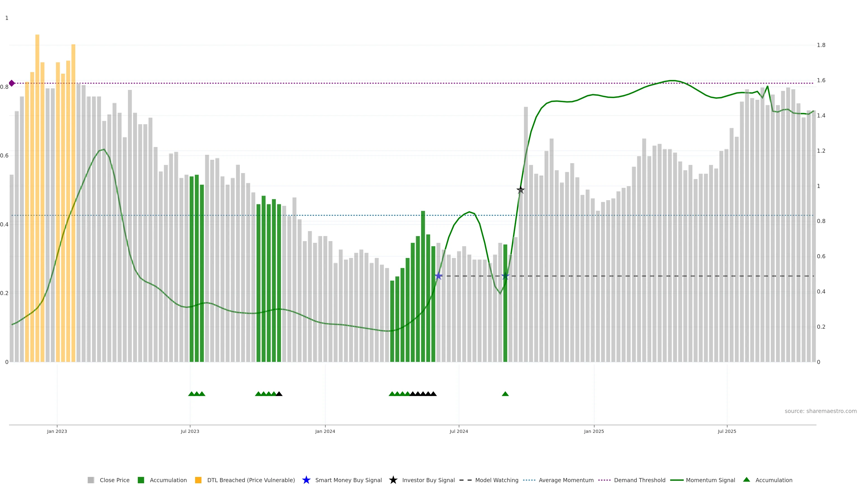This screenshot has height=488, width=868.
Task: Click the black Investor Buy Signal star on chart
Action: click(521, 190)
